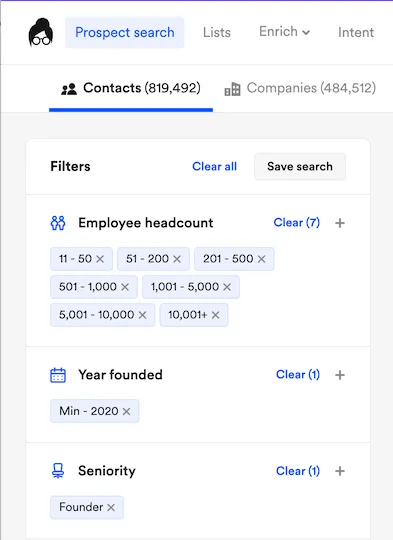Remove the 51 - 200 headcount chip
Viewport: 393px width, 540px height.
[177, 259]
